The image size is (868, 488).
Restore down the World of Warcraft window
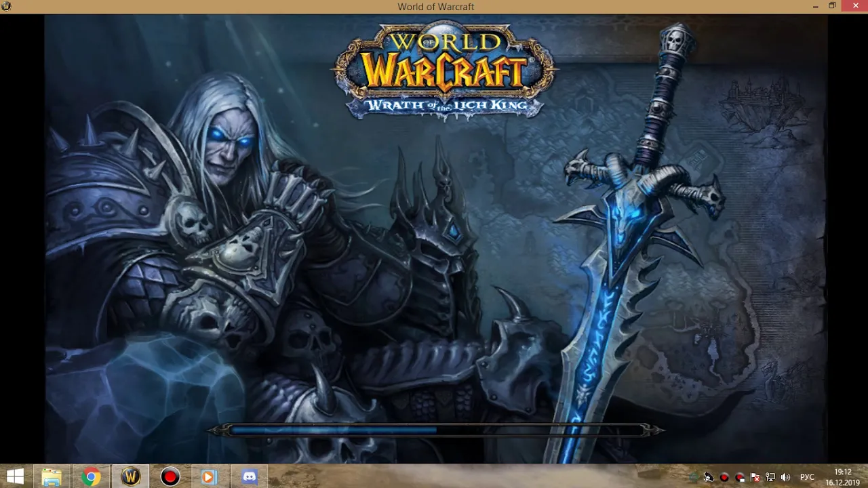point(832,6)
